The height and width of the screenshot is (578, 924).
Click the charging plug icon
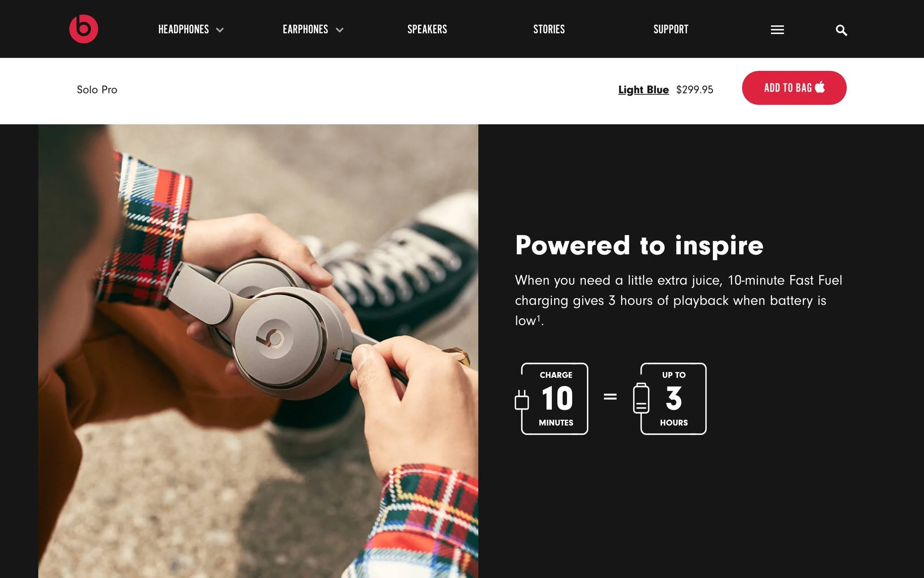522,400
